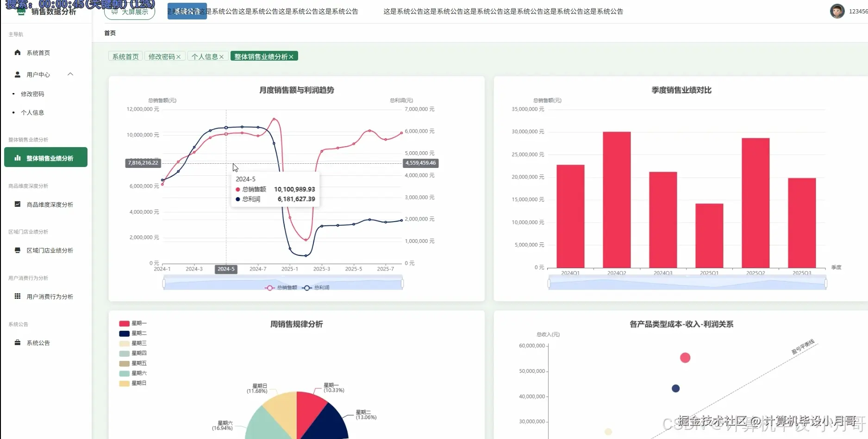This screenshot has width=868, height=439.
Task: Click the monthly chart zoom slider right handle
Action: point(402,283)
